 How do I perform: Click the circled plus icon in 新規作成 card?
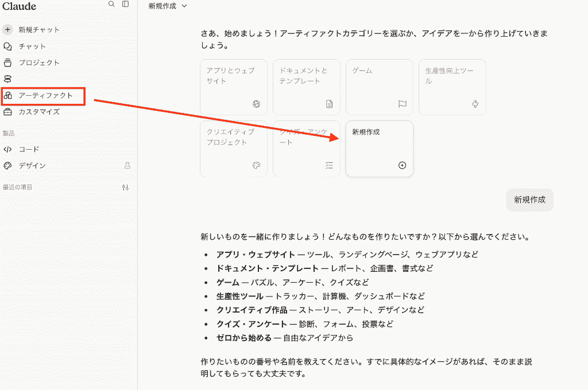[x=403, y=166]
